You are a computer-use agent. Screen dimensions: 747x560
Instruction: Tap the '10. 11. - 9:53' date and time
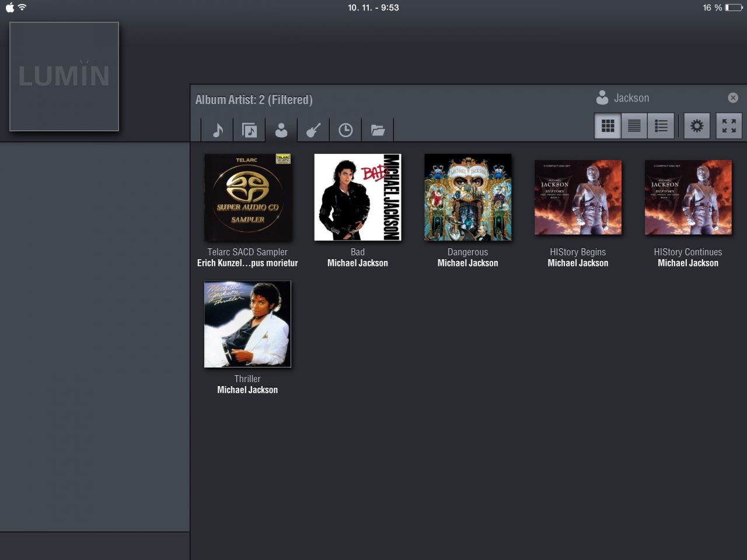[x=373, y=8]
